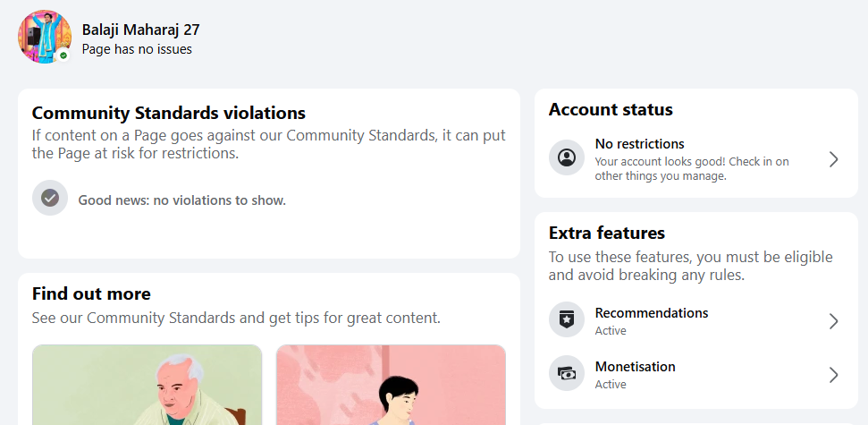The image size is (868, 425).
Task: Click the green verified badge on avatar
Action: pos(63,55)
